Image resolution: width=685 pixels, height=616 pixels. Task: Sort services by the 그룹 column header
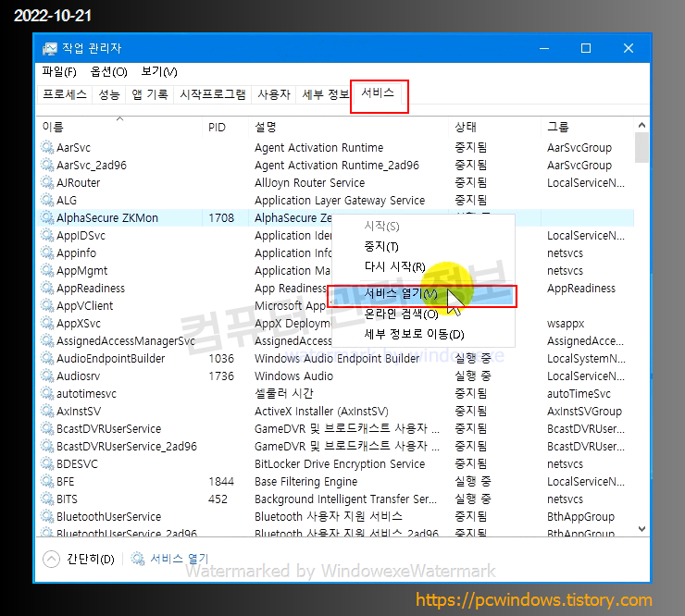(x=588, y=127)
